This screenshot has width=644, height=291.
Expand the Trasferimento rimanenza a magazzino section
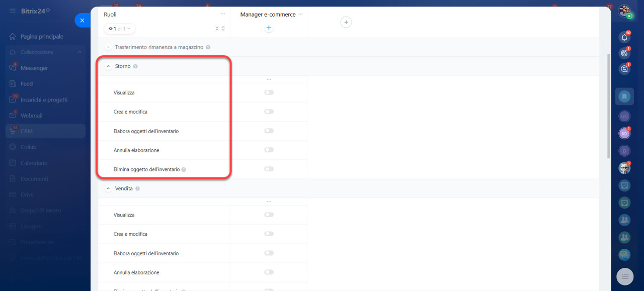108,47
